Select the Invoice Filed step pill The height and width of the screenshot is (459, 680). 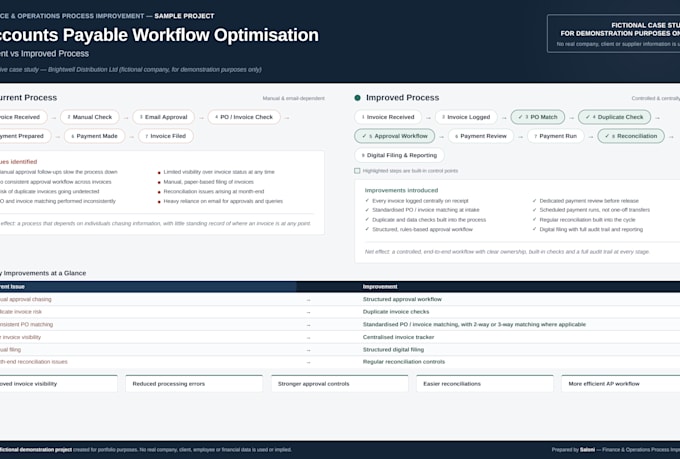click(166, 136)
